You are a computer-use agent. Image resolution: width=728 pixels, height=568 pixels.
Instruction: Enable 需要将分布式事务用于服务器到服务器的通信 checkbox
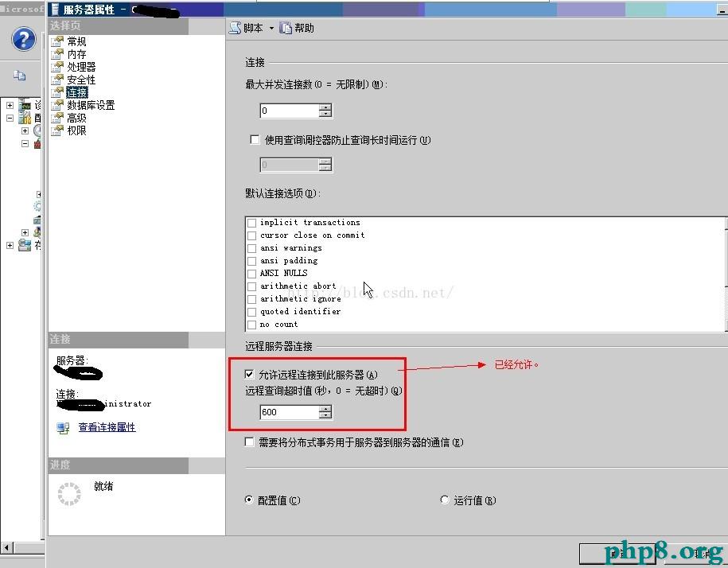click(x=249, y=442)
